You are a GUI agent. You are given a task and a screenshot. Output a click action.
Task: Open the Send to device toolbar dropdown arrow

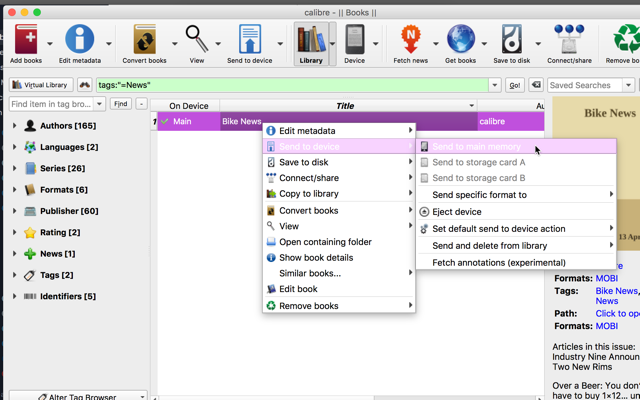[280, 44]
